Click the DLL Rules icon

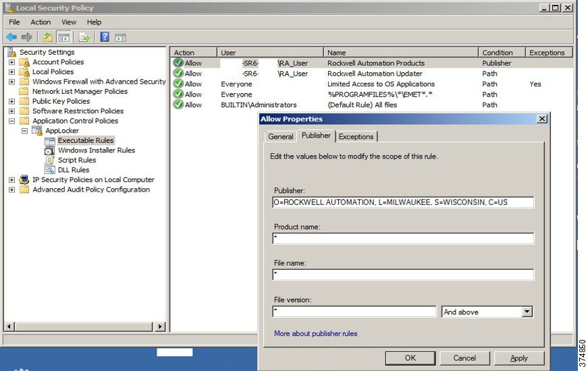pyautogui.click(x=49, y=170)
